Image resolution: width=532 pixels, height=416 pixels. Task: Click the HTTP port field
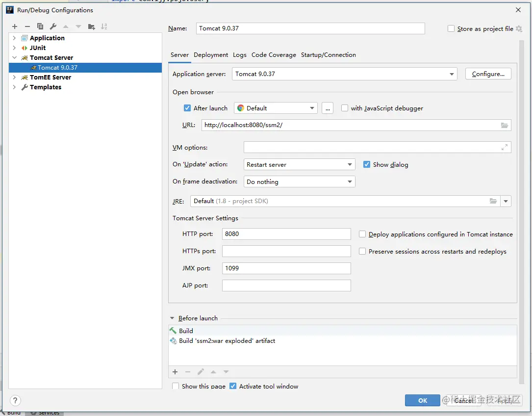point(286,234)
